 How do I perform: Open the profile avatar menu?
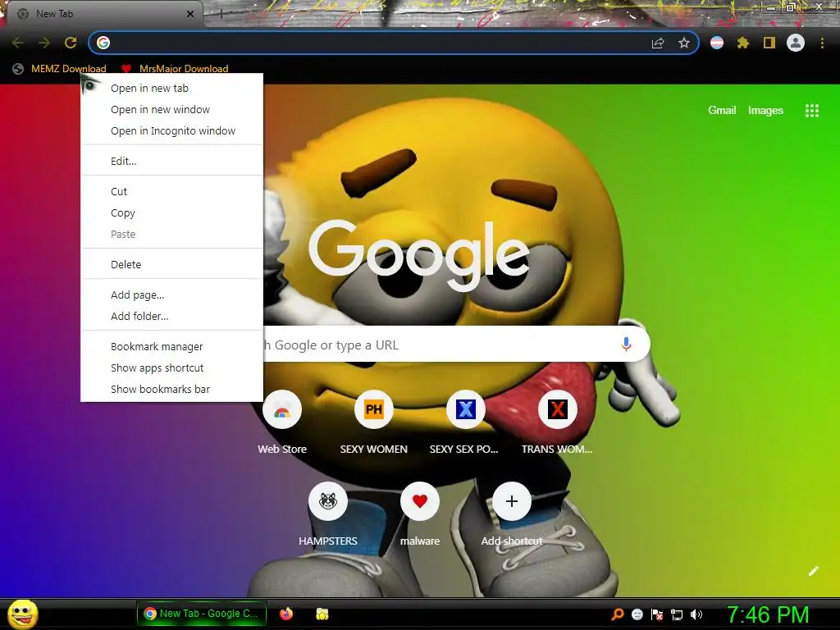(x=796, y=43)
